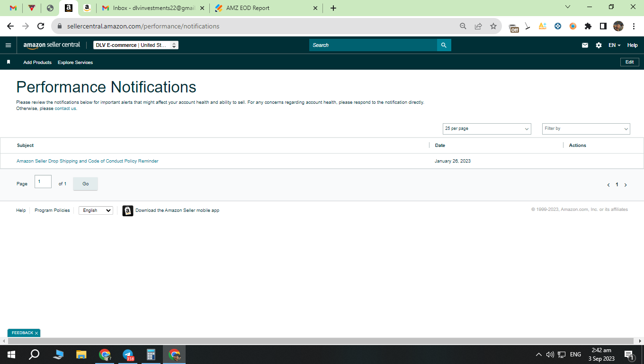
Task: Click the FEEDBACK button
Action: pyautogui.click(x=22, y=333)
